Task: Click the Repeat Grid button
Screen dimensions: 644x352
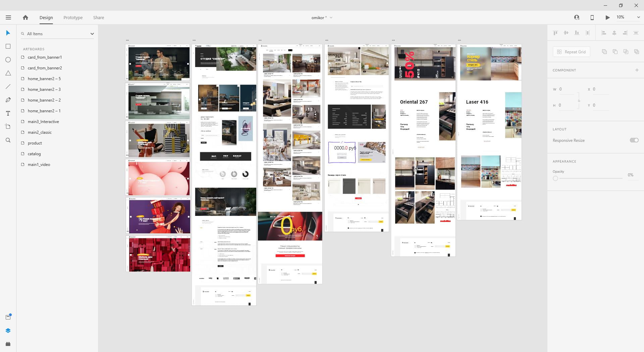Action: click(571, 52)
